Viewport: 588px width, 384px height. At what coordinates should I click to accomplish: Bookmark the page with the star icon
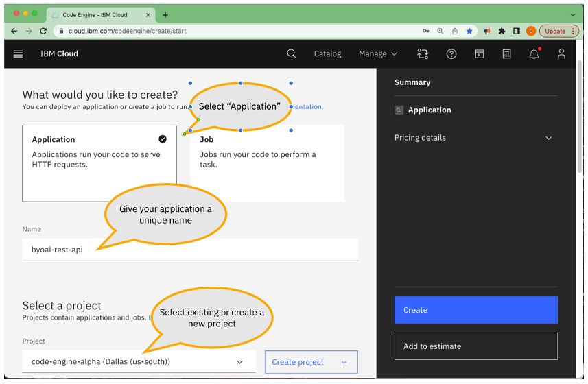pyautogui.click(x=469, y=31)
